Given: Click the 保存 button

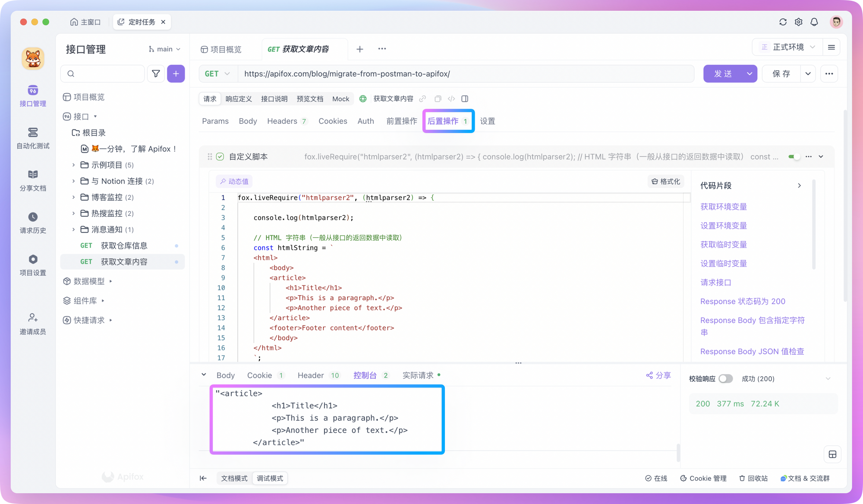Looking at the screenshot, I should [781, 74].
